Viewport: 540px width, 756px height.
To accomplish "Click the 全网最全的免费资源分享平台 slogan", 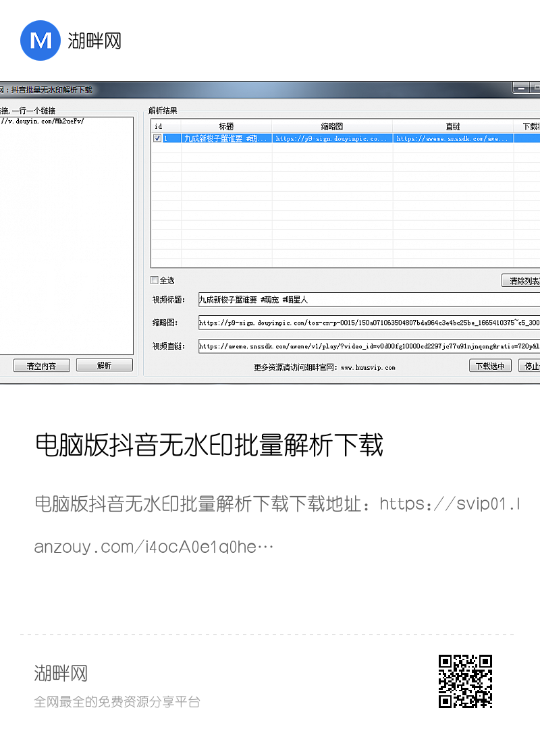I will click(x=117, y=702).
